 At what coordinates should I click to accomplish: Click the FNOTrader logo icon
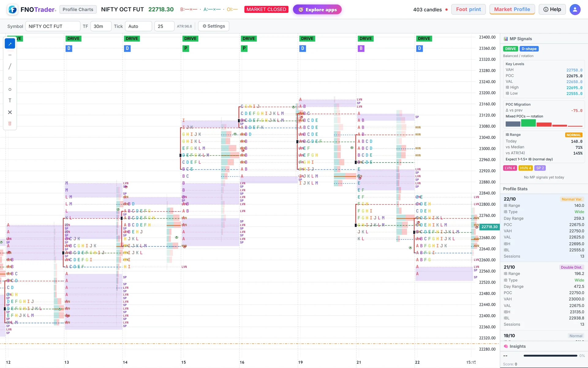click(x=13, y=10)
